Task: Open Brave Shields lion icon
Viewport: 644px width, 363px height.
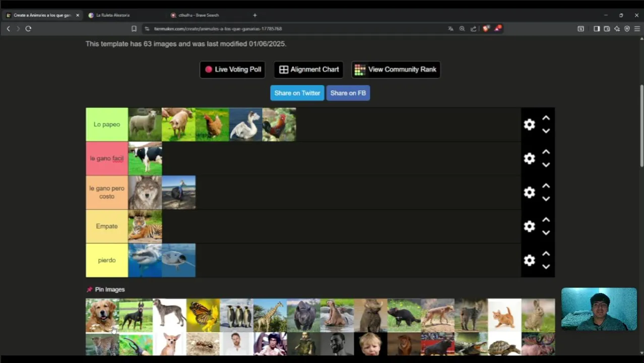Action: (x=486, y=29)
